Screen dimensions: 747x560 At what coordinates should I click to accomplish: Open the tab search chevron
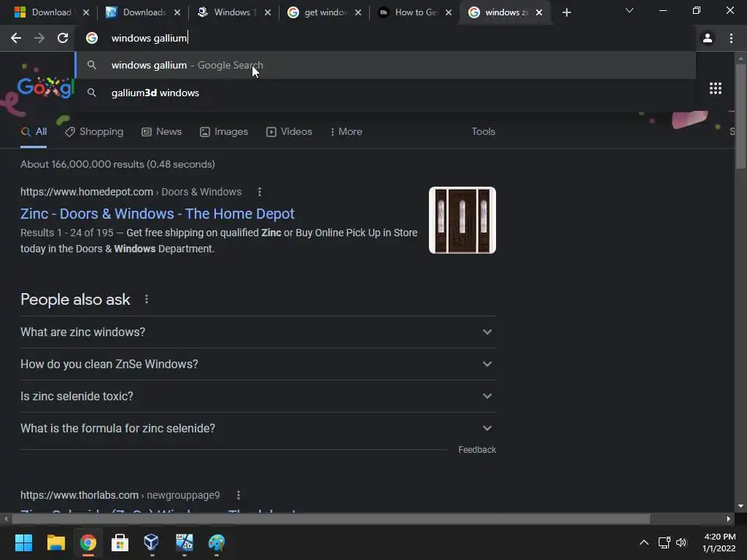click(630, 10)
